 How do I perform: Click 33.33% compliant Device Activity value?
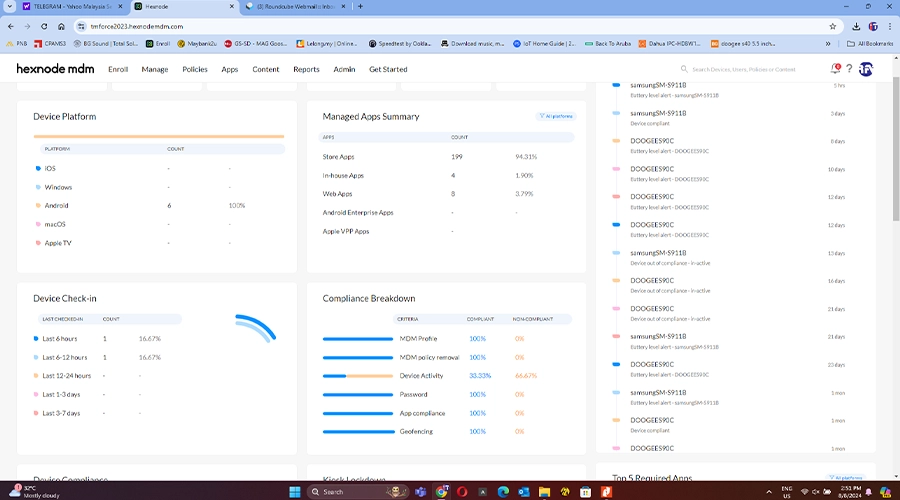point(478,375)
